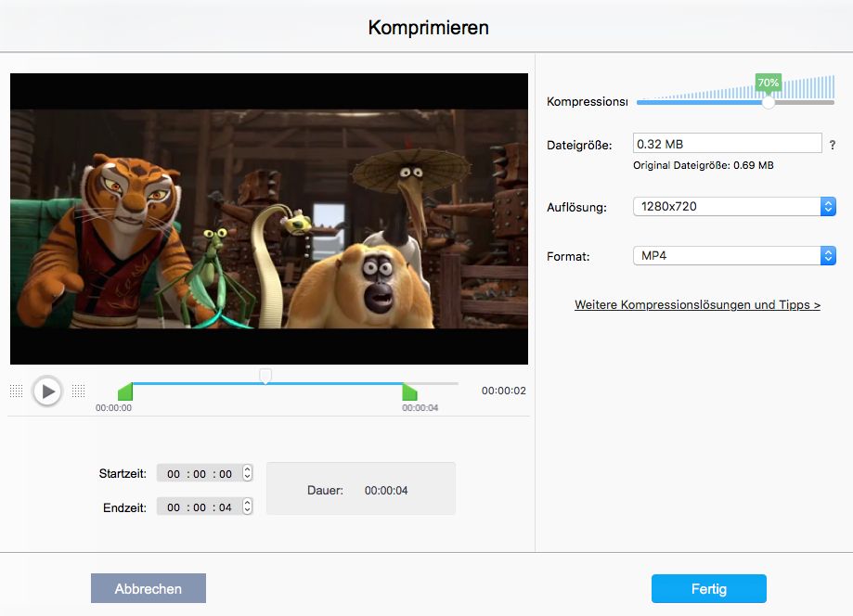The width and height of the screenshot is (853, 616).
Task: Click the dotted grid icon right of play
Action: click(x=78, y=391)
